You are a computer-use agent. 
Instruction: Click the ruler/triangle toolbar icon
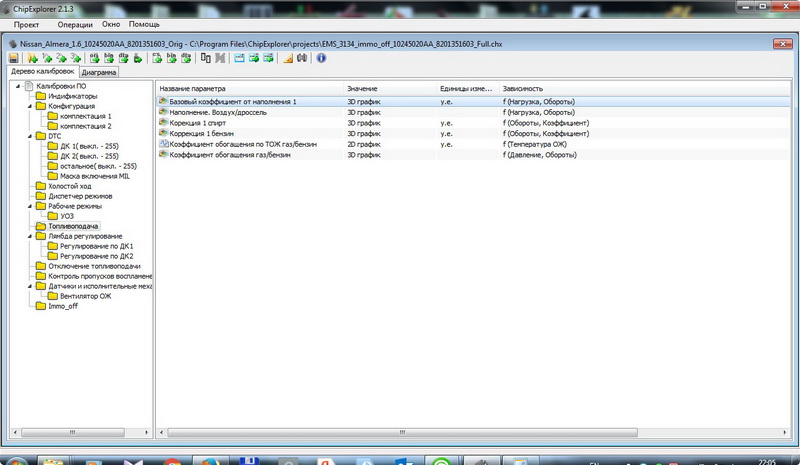point(287,59)
